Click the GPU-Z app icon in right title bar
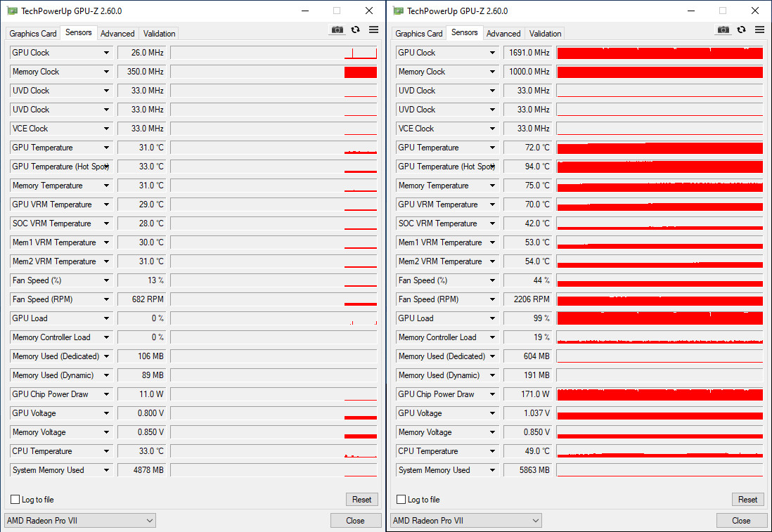The height and width of the screenshot is (532, 772). click(399, 11)
